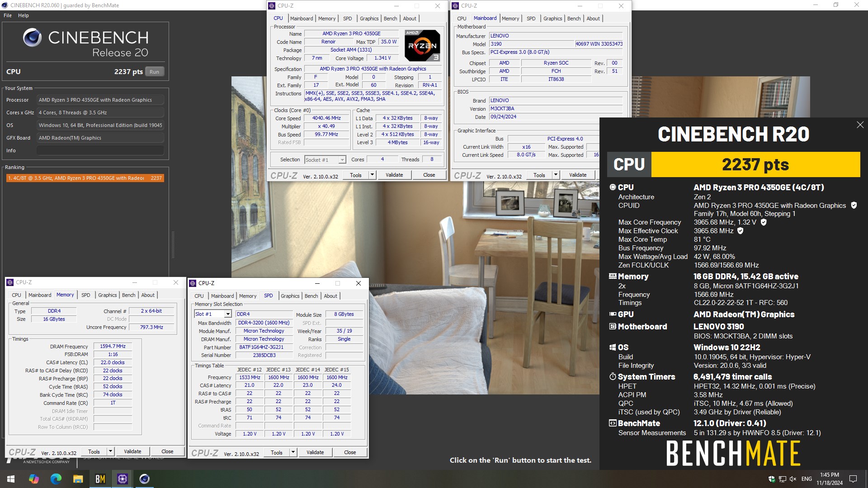Click Tools button in CPU-Z Memory window

[94, 451]
